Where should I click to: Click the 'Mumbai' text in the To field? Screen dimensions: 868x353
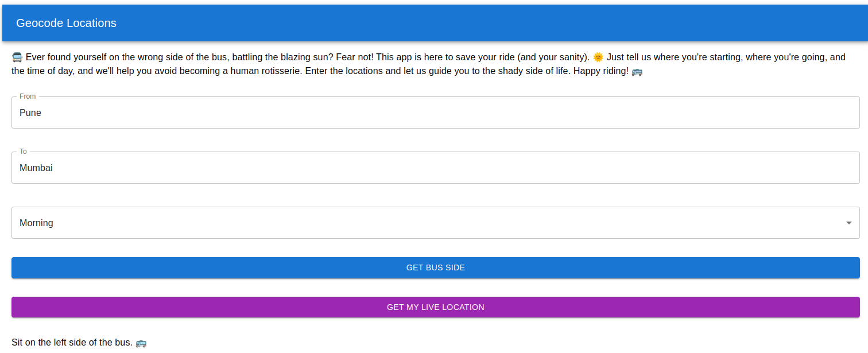click(36, 168)
